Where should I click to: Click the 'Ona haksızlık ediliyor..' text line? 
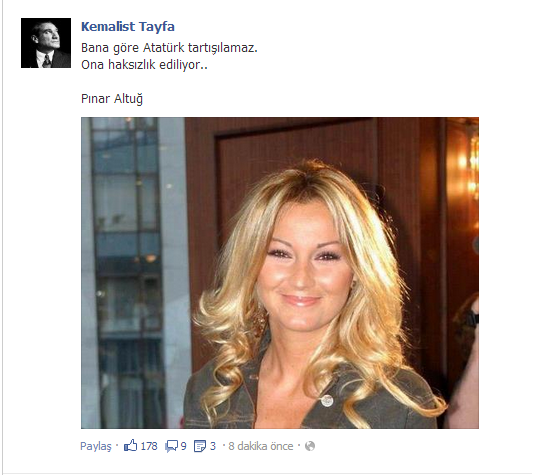point(144,65)
